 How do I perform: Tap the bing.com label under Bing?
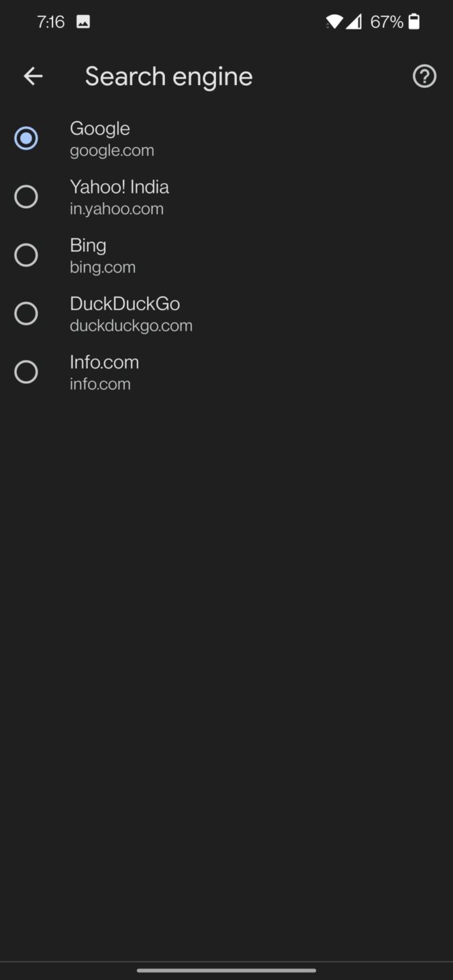[x=102, y=267]
